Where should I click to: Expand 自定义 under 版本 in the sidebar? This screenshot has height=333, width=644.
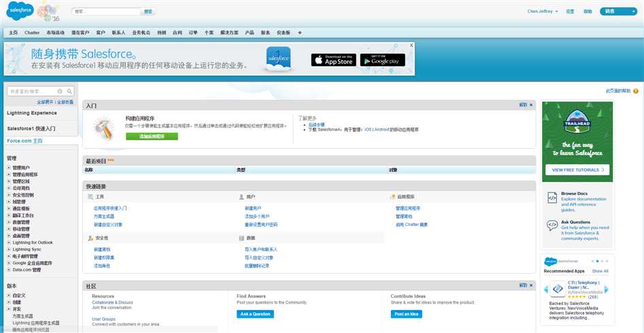(9, 295)
